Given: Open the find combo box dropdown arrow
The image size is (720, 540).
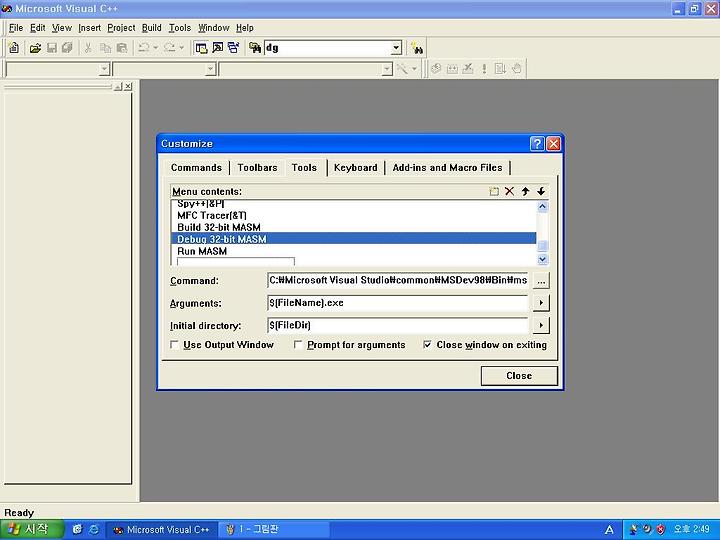Looking at the screenshot, I should point(396,48).
